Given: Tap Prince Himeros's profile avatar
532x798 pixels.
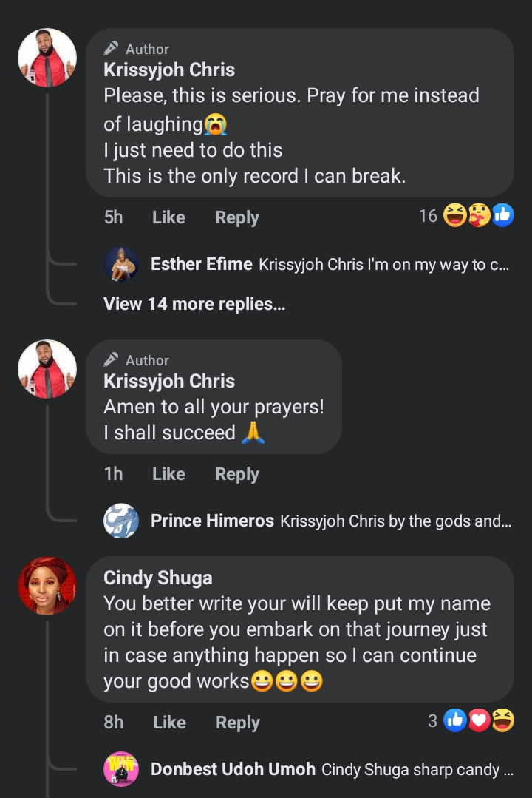Looking at the screenshot, I should point(121,521).
